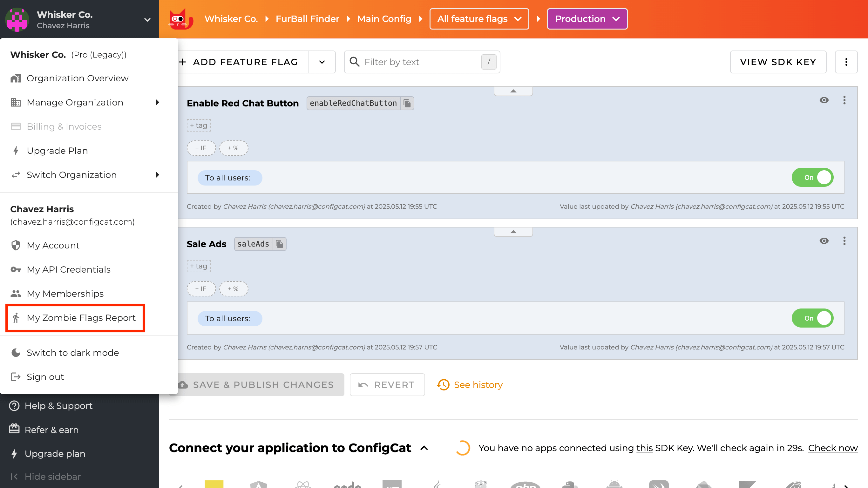Collapse Connect your application section chevron
Image resolution: width=868 pixels, height=488 pixels.
[x=424, y=448]
